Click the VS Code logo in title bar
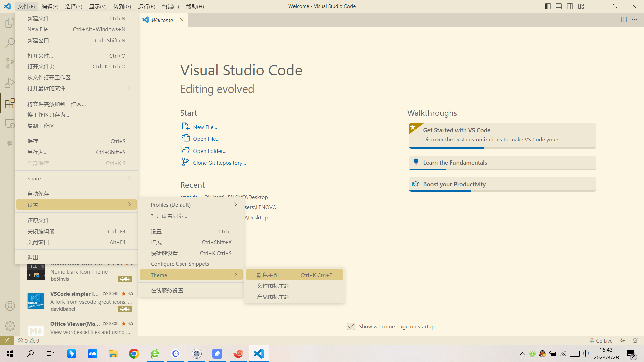 tap(7, 6)
